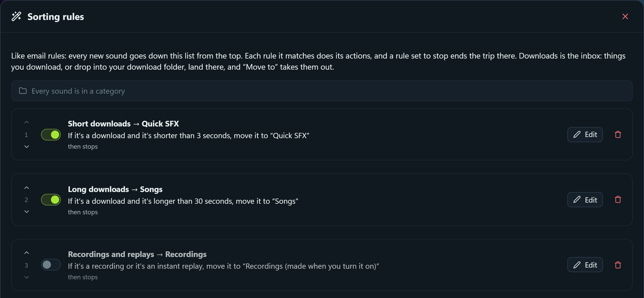This screenshot has width=644, height=298.
Task: Move rule 3 down with the chevron
Action: coord(27,277)
